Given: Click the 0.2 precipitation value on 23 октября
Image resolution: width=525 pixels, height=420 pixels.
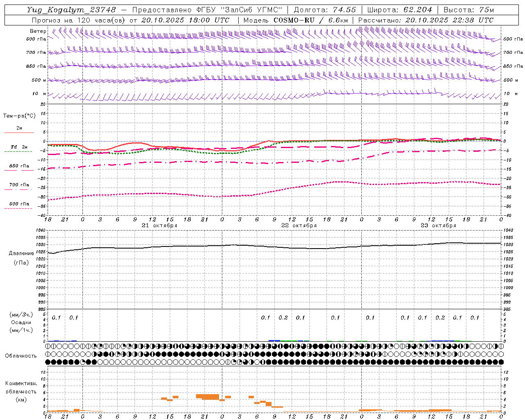Looking at the screenshot, I should [x=440, y=317].
